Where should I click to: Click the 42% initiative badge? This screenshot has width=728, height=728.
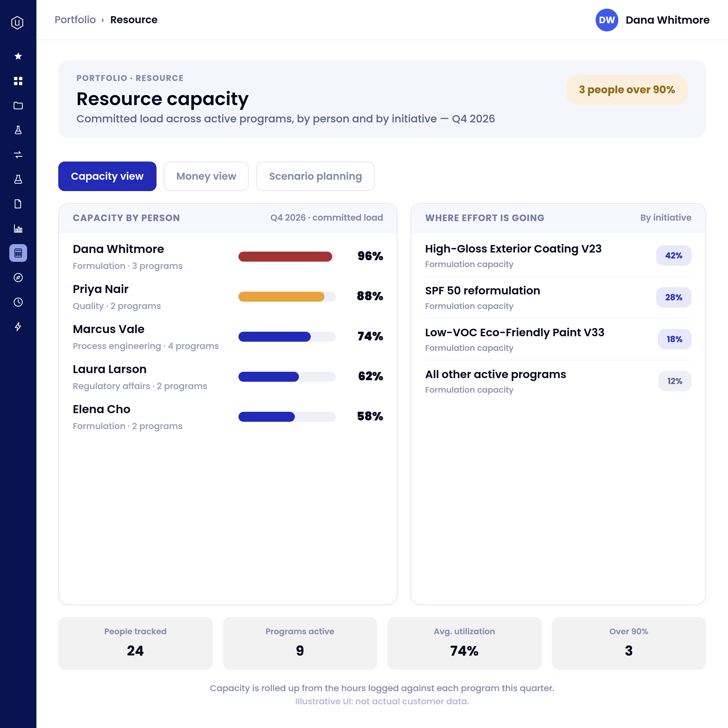(x=674, y=255)
